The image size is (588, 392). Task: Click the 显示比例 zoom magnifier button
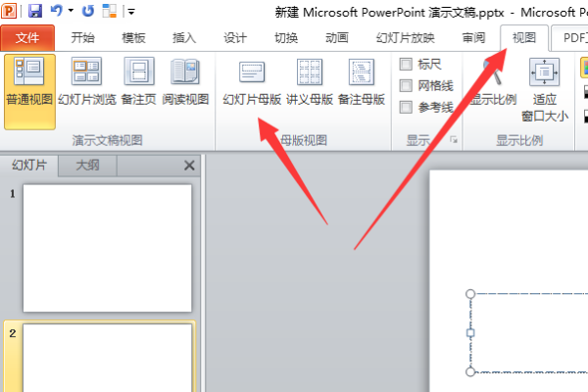pos(494,81)
